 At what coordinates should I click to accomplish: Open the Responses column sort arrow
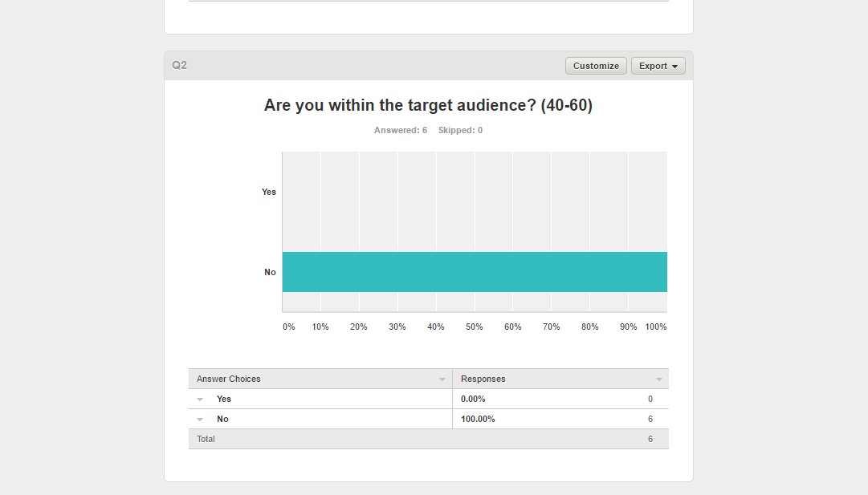tap(658, 379)
